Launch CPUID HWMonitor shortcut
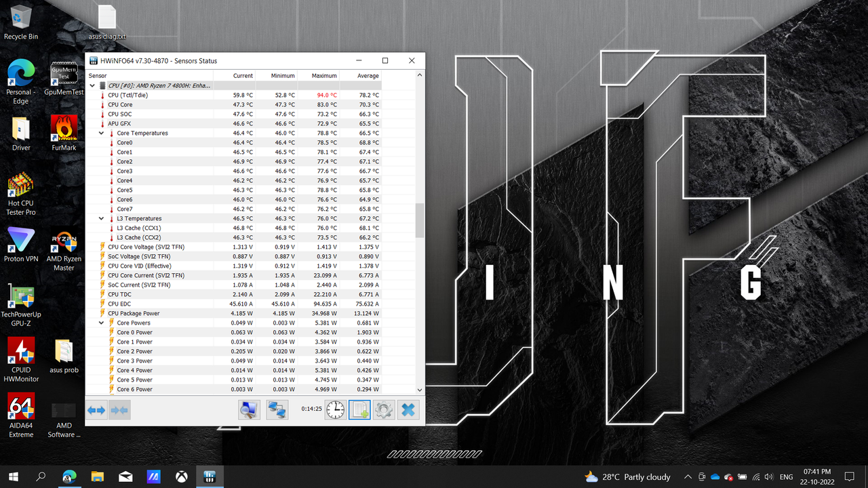Viewport: 868px width, 488px height. click(x=21, y=361)
